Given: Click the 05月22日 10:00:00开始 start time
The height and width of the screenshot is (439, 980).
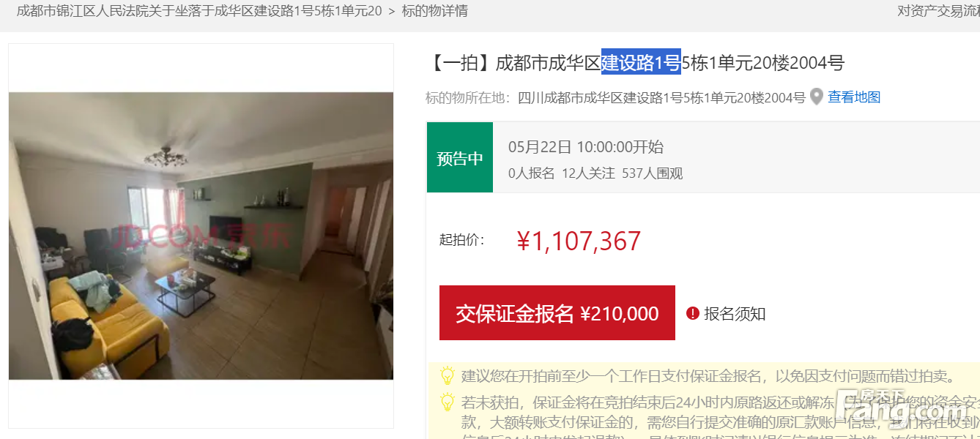Looking at the screenshot, I should tap(586, 146).
